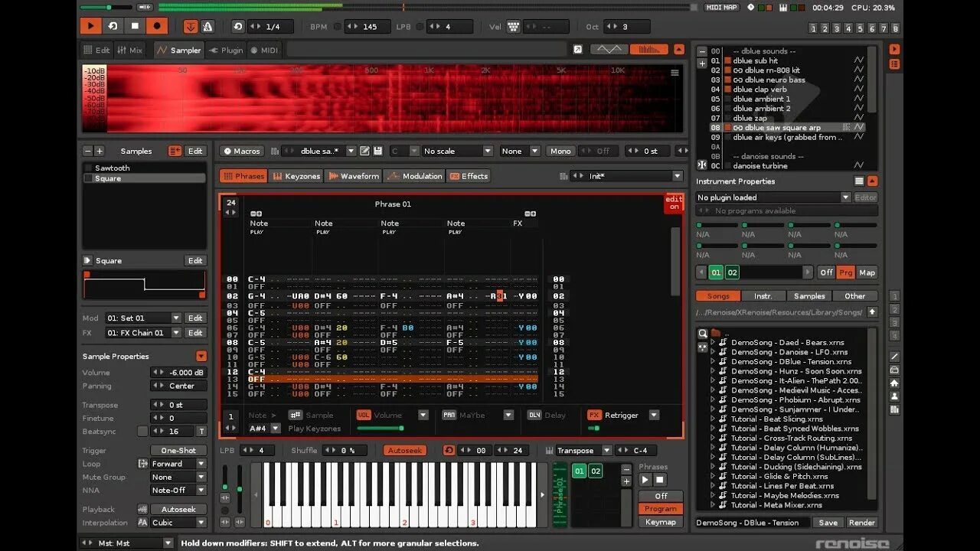Toggle the beatsync checkbox

tap(142, 431)
